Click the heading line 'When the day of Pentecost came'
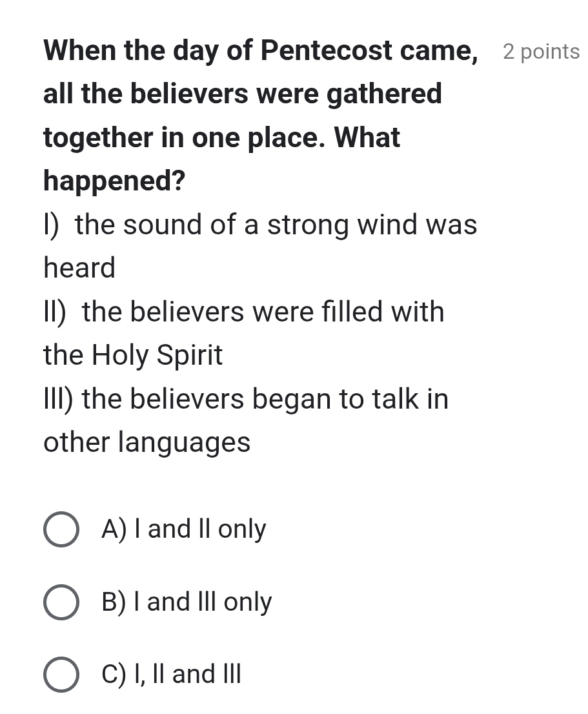The image size is (588, 714). click(x=261, y=50)
